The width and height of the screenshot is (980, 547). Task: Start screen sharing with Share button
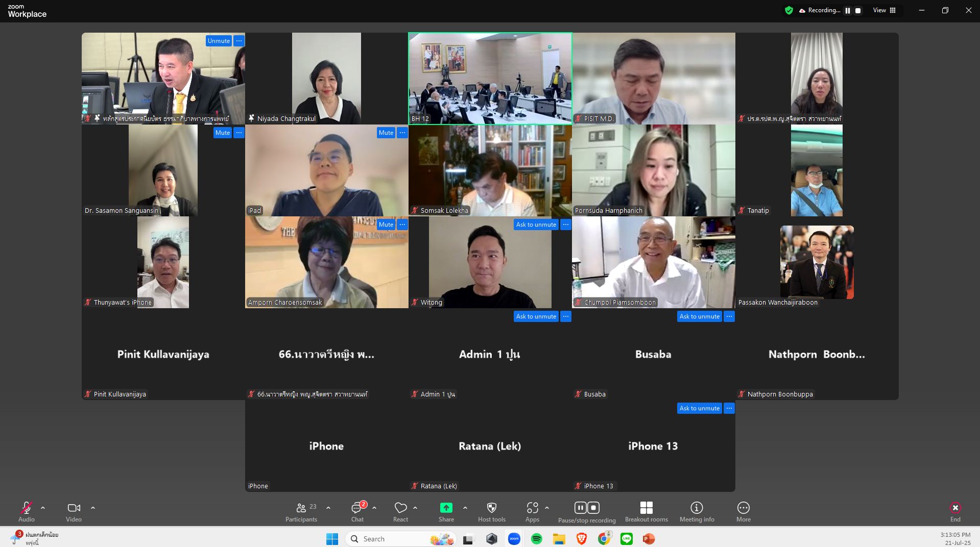coord(446,511)
